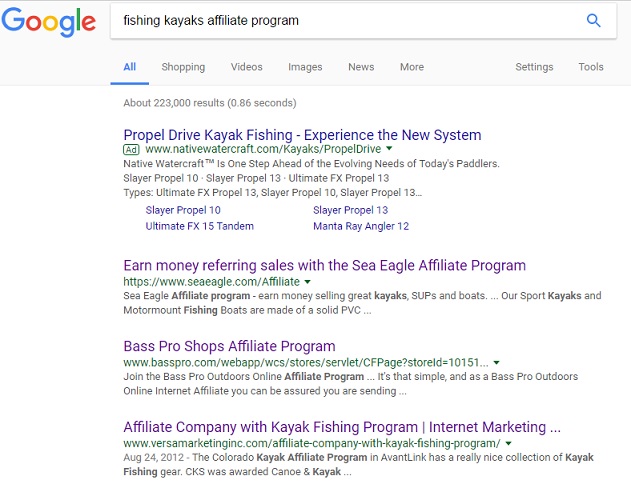Screen dimensions: 631x484
Task: Click 'Types: Ultimate FX Propel 13' ad line
Action: click(272, 193)
